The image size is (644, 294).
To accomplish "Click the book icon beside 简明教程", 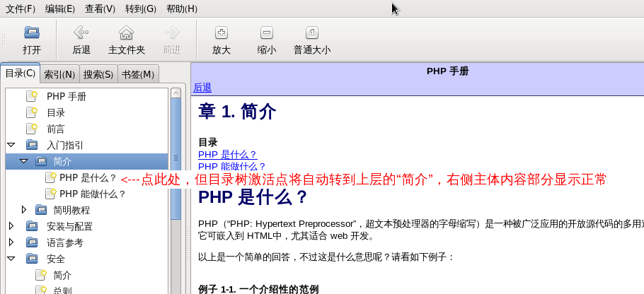I will click(41, 210).
